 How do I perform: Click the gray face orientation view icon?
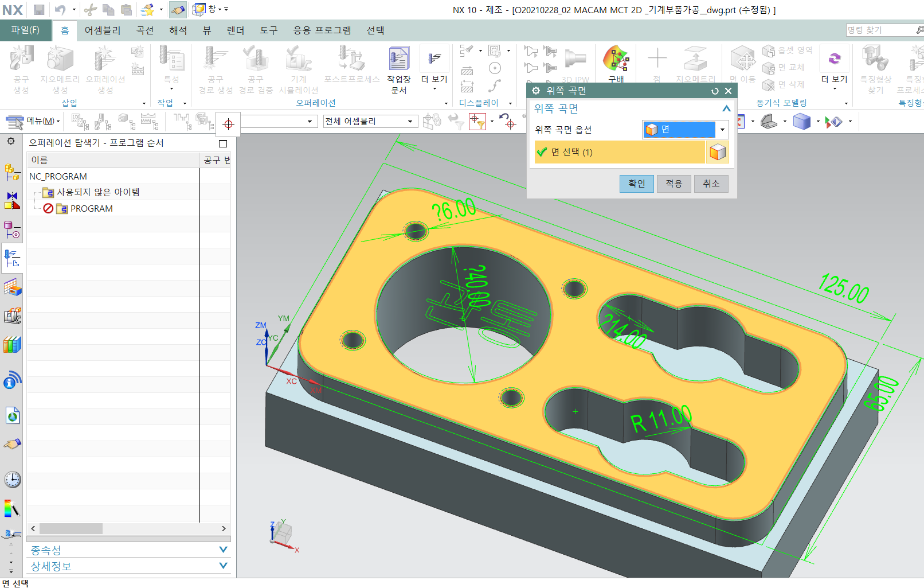[769, 121]
